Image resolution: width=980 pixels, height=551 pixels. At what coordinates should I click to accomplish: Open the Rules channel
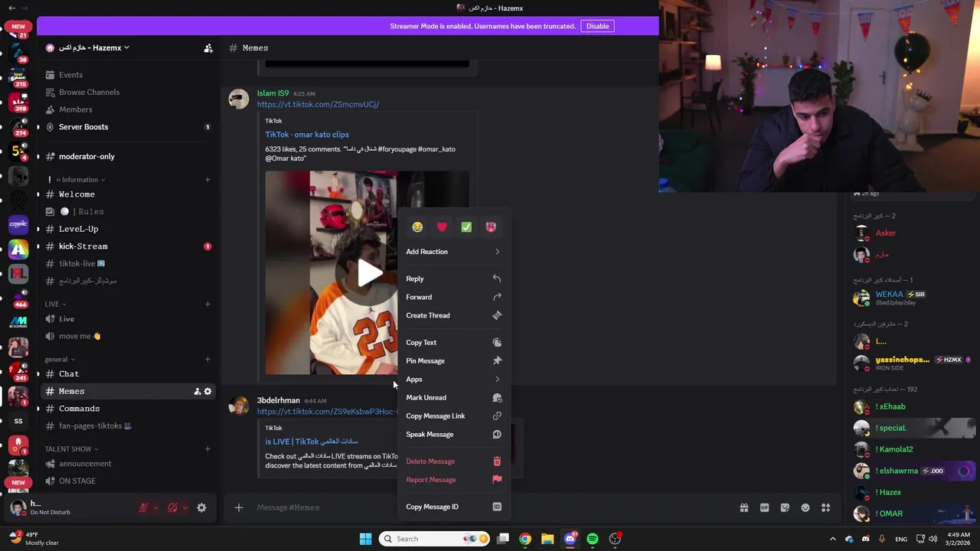(x=129, y=211)
